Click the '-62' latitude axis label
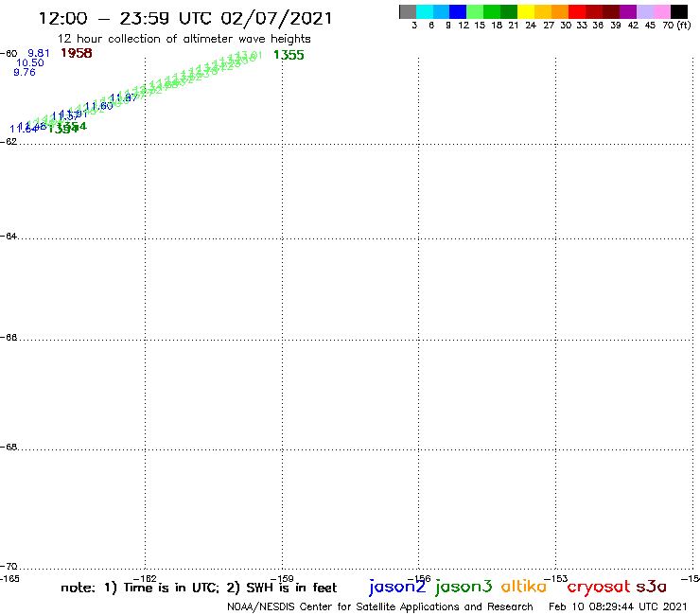Viewport: 700px width, 615px height. point(9,142)
